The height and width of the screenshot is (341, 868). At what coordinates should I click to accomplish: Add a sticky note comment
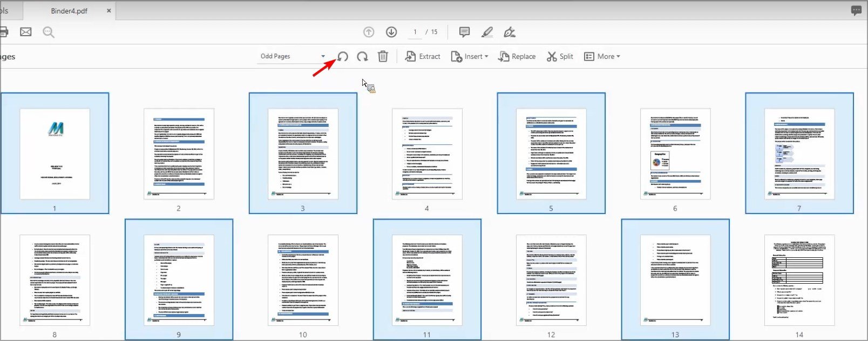(464, 32)
